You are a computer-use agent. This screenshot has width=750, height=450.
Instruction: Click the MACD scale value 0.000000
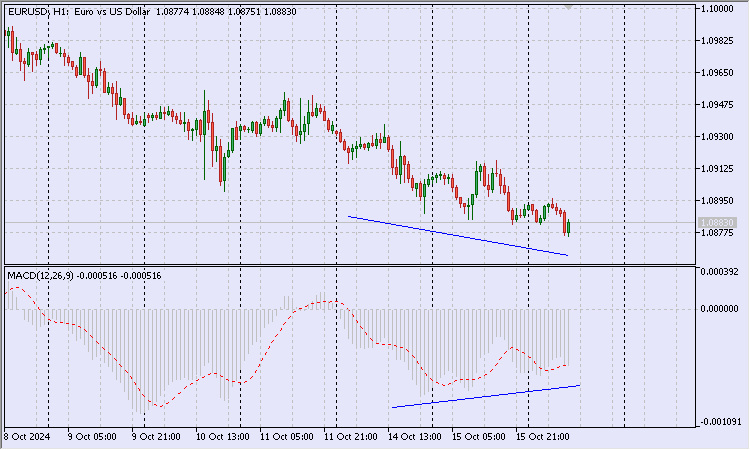point(719,309)
